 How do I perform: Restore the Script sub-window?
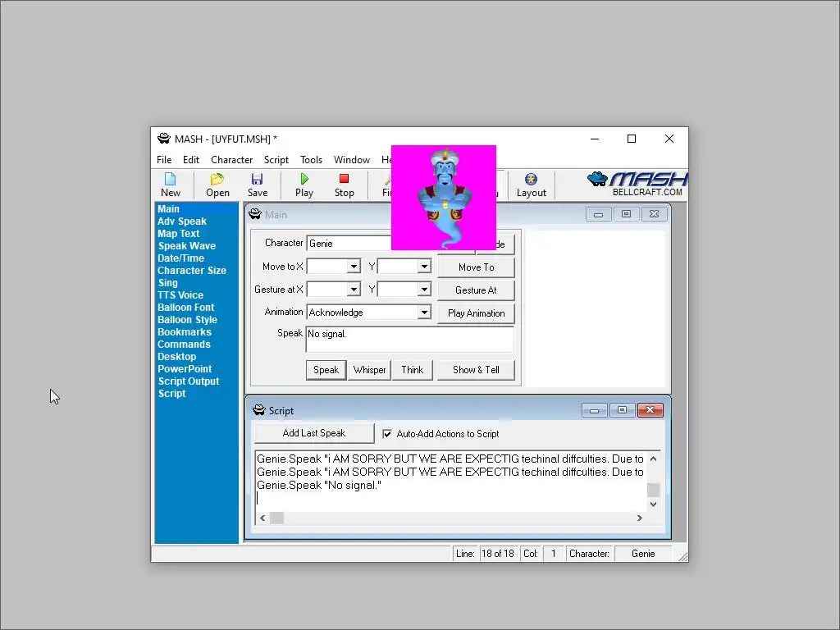click(622, 410)
